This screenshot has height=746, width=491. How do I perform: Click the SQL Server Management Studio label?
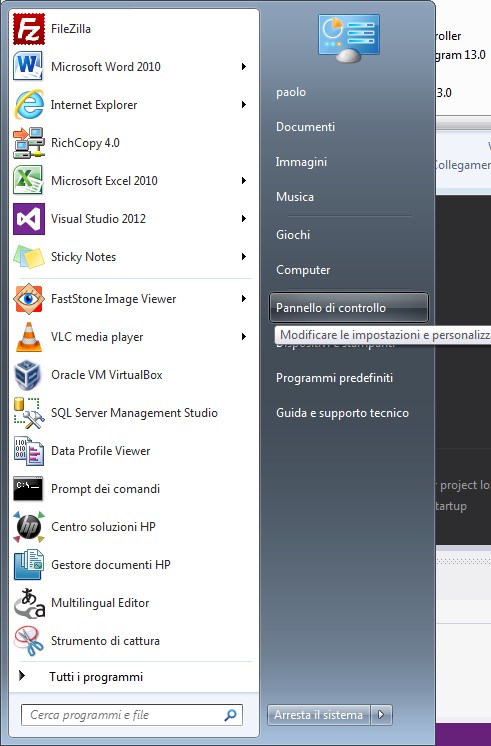(134, 413)
